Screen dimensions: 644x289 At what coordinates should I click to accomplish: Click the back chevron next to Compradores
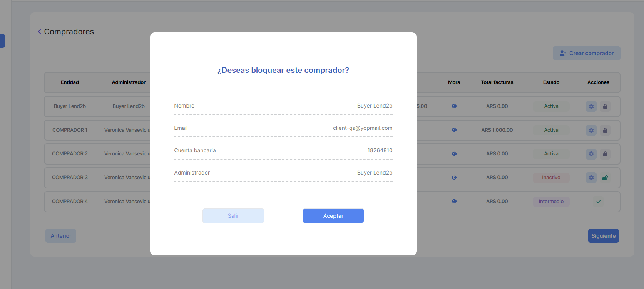39,32
